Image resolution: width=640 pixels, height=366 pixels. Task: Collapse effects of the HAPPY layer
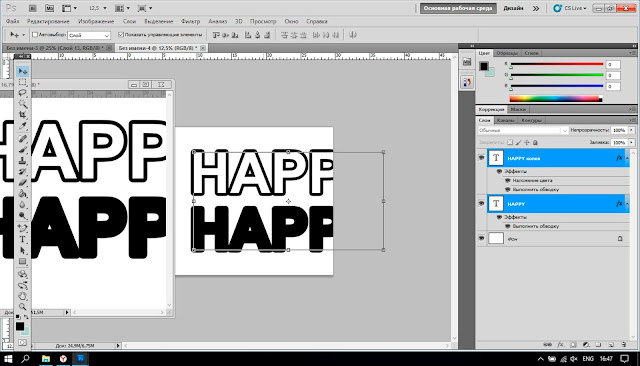point(627,204)
